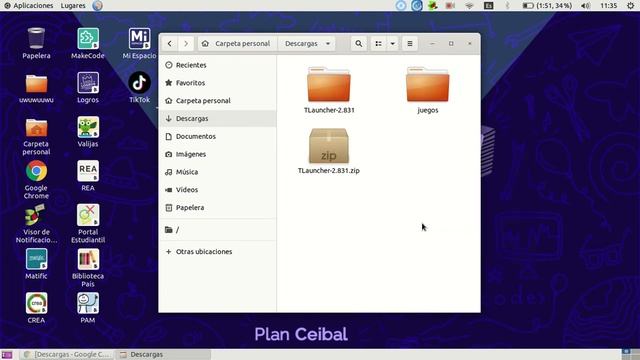The height and width of the screenshot is (360, 640).
Task: Select Música in the sidebar
Action: click(x=218, y=172)
